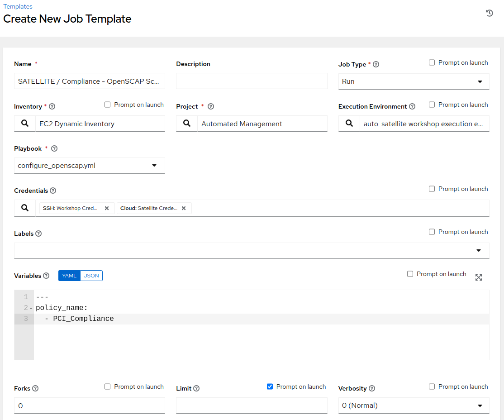Open the activity history icon
This screenshot has height=420, width=504.
coord(489,13)
